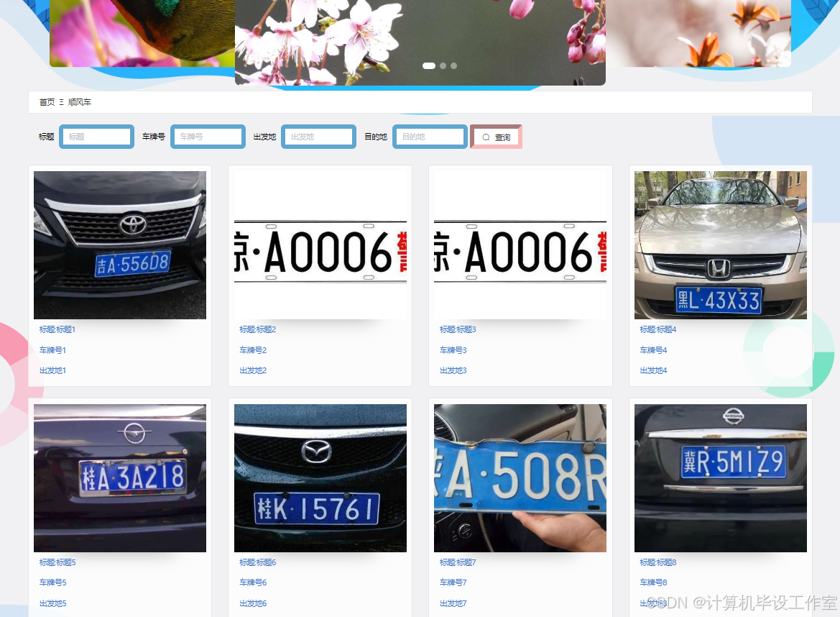Image resolution: width=840 pixels, height=617 pixels.
Task: Click text 标题:标题7
Action: coord(458,562)
